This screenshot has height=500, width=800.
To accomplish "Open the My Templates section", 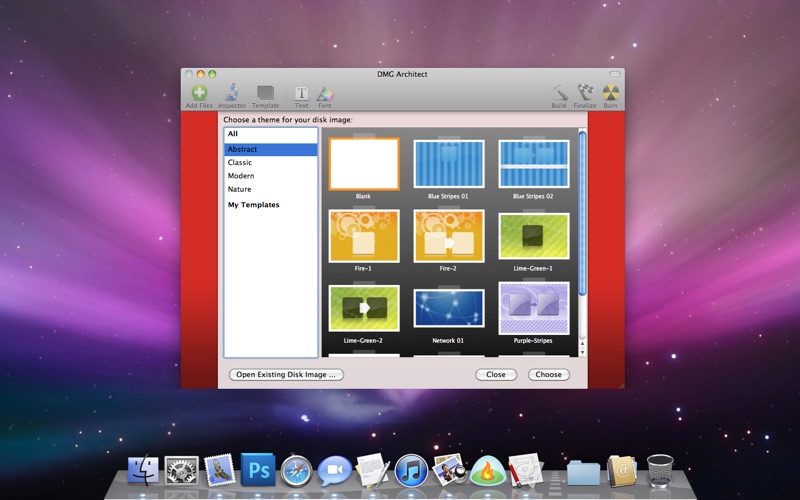I will click(x=253, y=205).
